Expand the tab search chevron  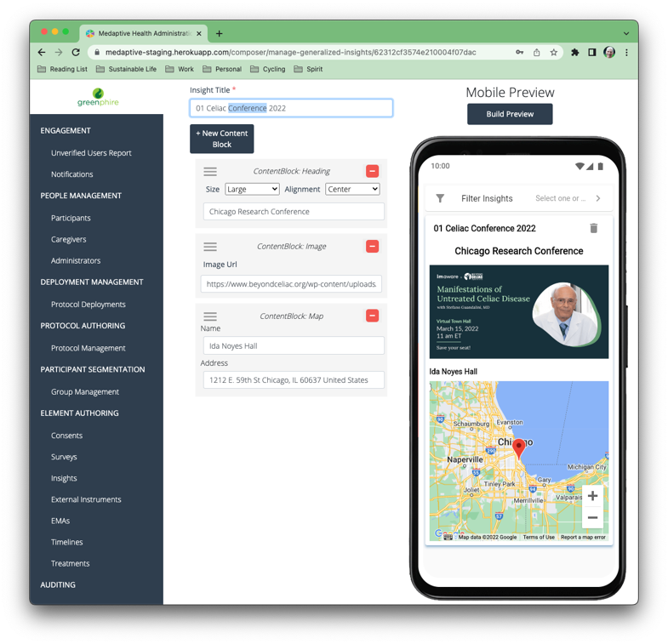click(x=625, y=33)
